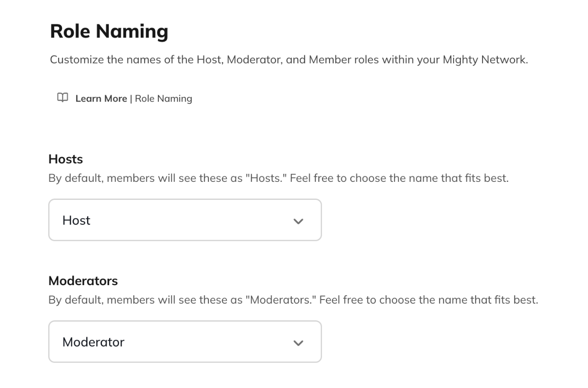This screenshot has height=388, width=588.
Task: Click the Moderators section label
Action: [x=83, y=281]
